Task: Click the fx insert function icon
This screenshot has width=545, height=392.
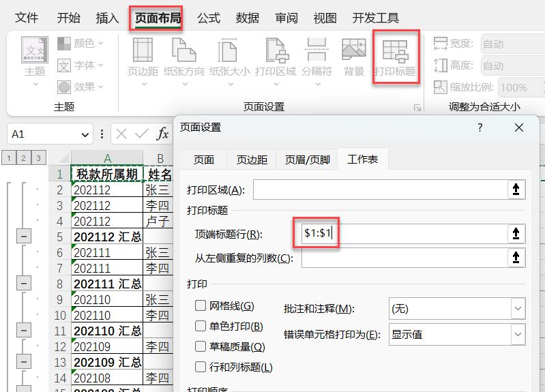Action: 162,134
